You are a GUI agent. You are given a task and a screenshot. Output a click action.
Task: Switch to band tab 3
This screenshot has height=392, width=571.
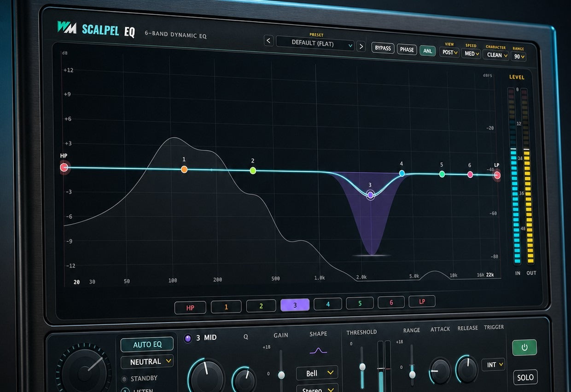click(295, 305)
